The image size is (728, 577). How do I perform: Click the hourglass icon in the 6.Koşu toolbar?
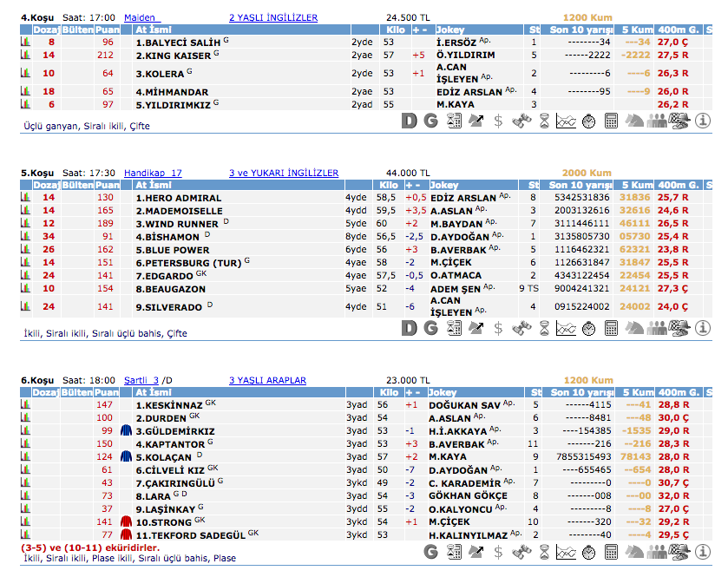544,553
